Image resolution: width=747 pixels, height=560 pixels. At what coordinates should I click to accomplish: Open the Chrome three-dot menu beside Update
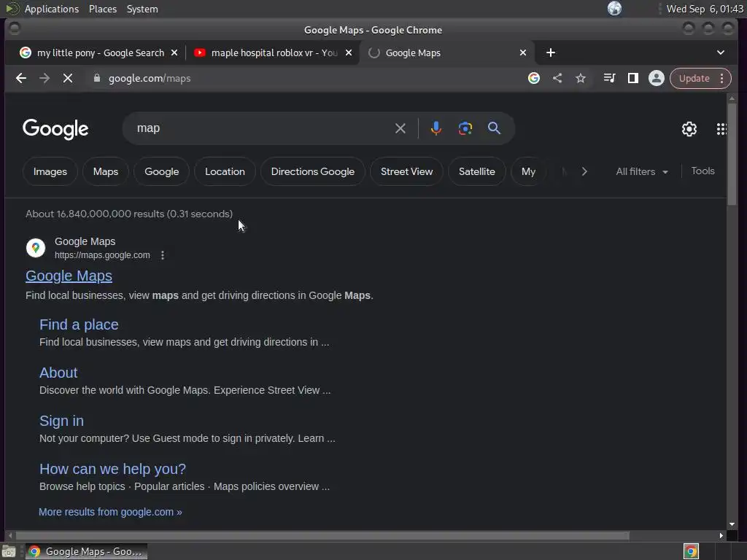(722, 78)
